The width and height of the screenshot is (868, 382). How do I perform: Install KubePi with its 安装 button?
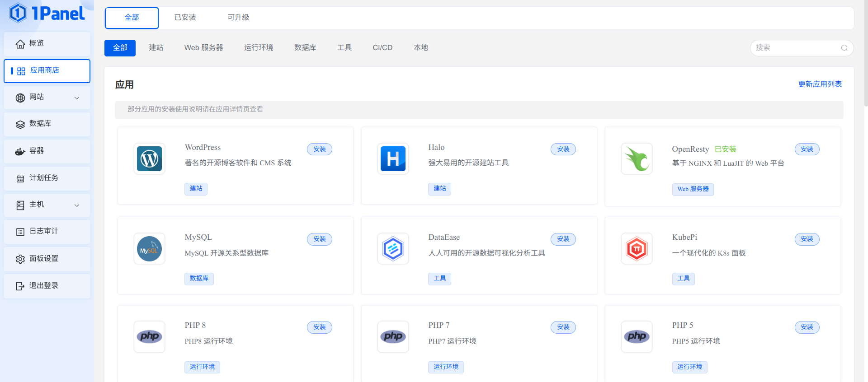point(807,239)
